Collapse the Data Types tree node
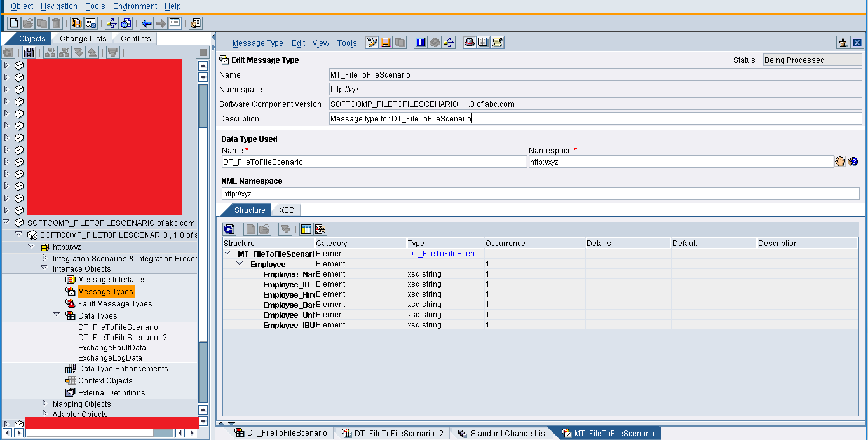Viewport: 868px width, 440px height. pyautogui.click(x=57, y=314)
